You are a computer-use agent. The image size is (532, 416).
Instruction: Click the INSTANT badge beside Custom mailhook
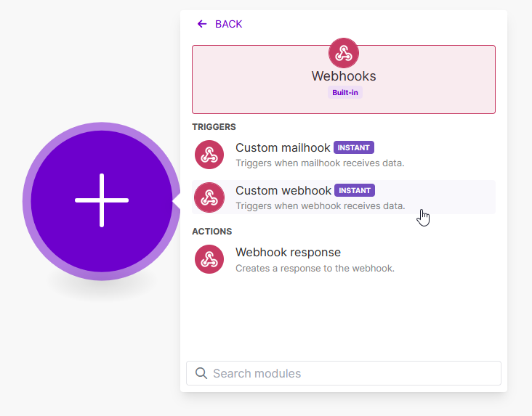[354, 147]
